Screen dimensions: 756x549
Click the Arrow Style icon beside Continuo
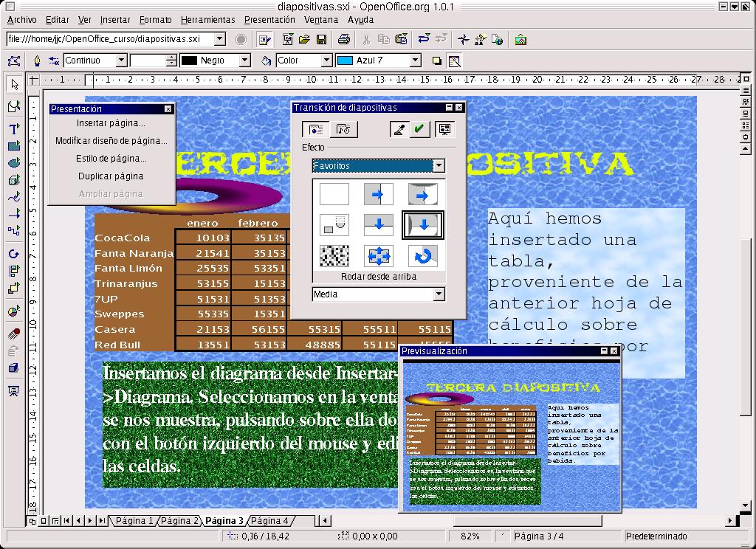click(x=53, y=61)
